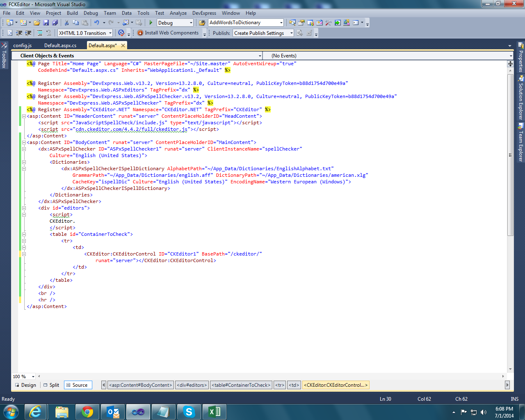Image resolution: width=525 pixels, height=420 pixels.
Task: Click the Undo arrow icon
Action: click(96, 23)
